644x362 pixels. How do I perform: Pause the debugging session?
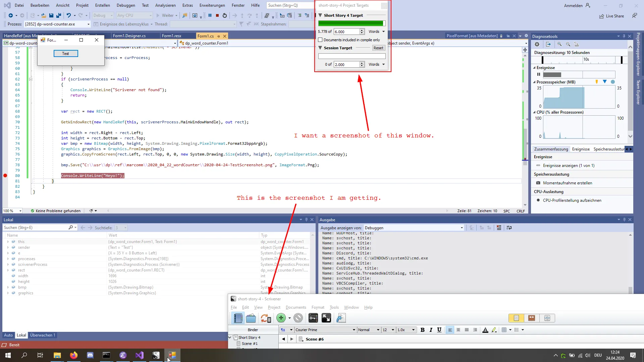210,15
